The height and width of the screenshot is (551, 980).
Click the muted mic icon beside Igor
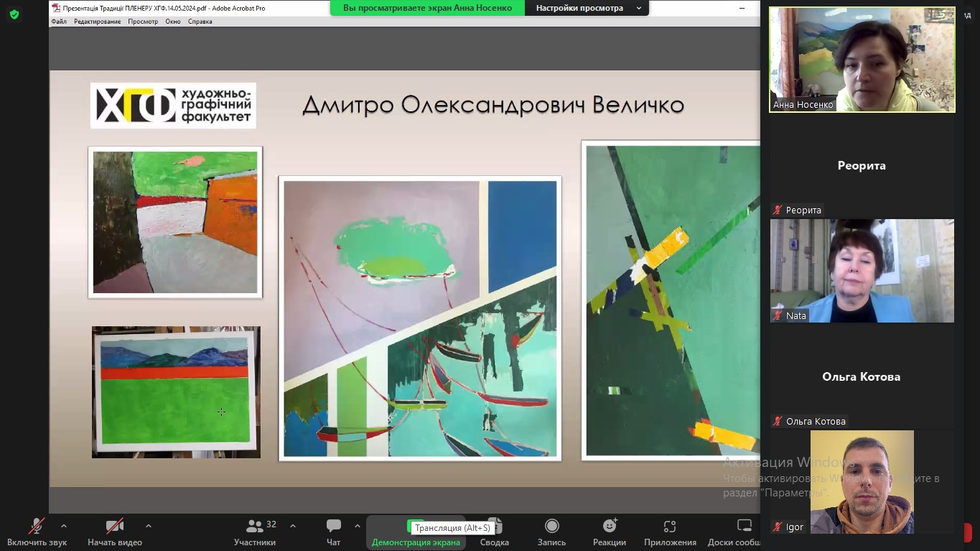[x=778, y=527]
